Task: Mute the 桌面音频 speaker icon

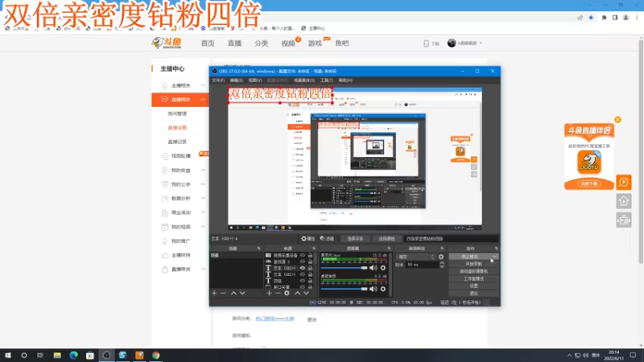Action: pos(373,289)
